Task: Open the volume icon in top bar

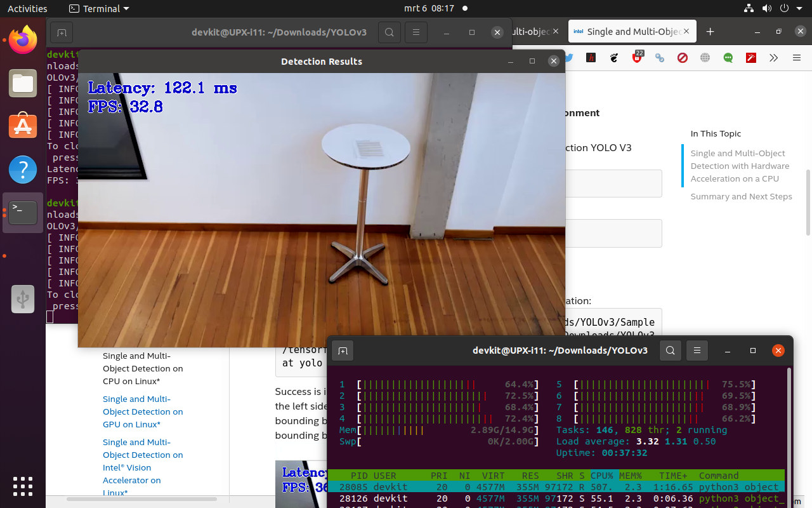Action: pyautogui.click(x=766, y=8)
